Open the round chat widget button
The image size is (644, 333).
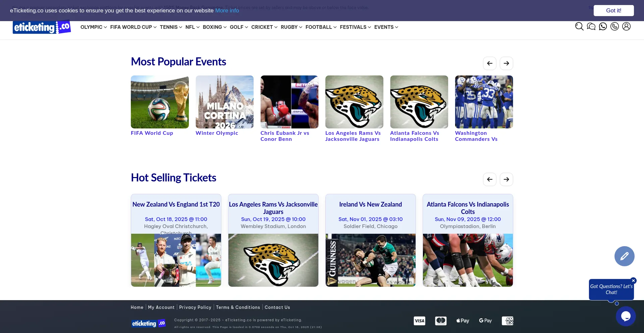click(626, 316)
